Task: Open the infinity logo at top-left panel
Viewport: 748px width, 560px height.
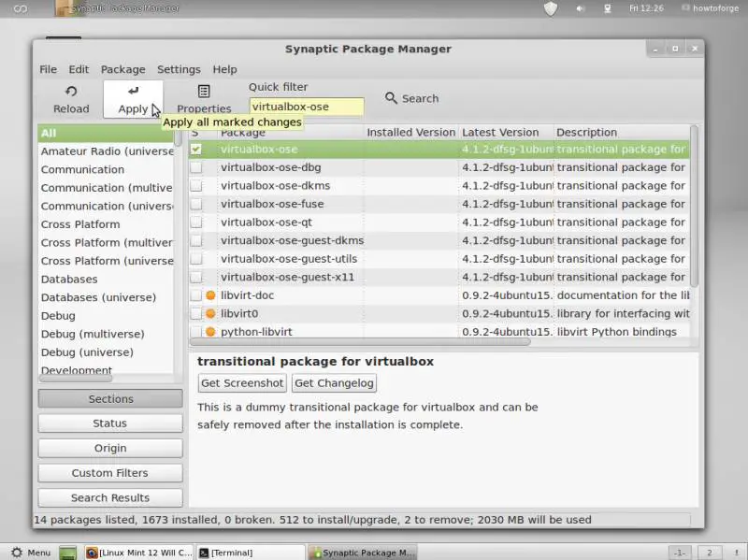Action: (20, 8)
